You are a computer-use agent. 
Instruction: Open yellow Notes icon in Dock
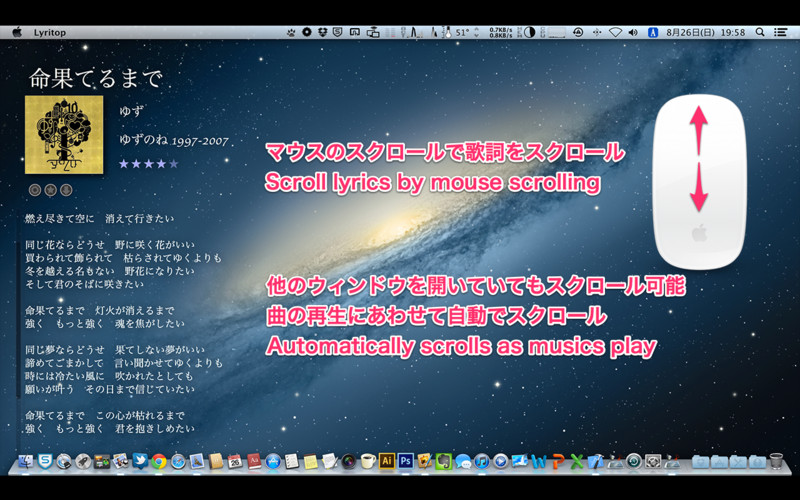pos(311,461)
